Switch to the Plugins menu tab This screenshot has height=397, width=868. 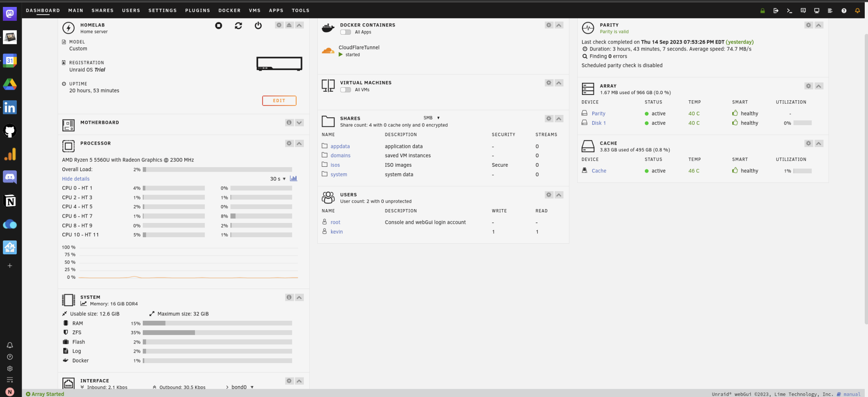point(197,11)
